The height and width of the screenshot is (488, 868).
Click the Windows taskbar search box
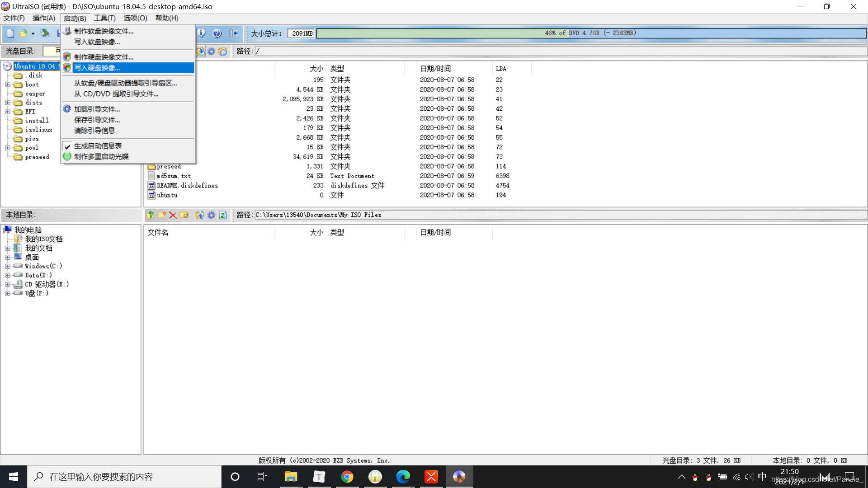click(124, 477)
